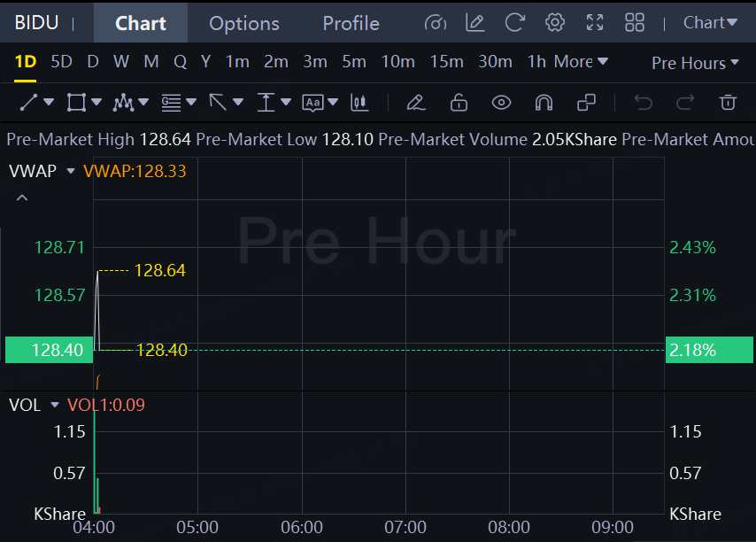Click the candlestick indicator icon in toolbar
This screenshot has width=756, height=542.
point(359,103)
